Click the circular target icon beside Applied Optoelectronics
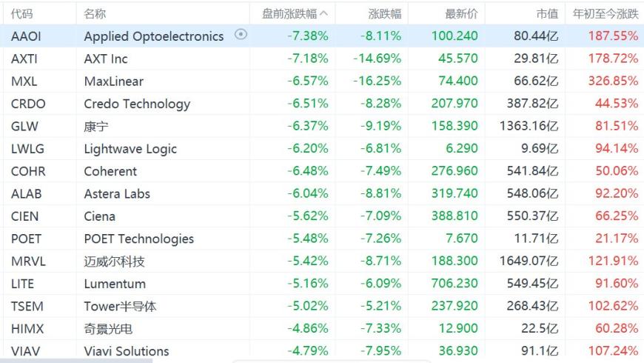 [x=241, y=35]
